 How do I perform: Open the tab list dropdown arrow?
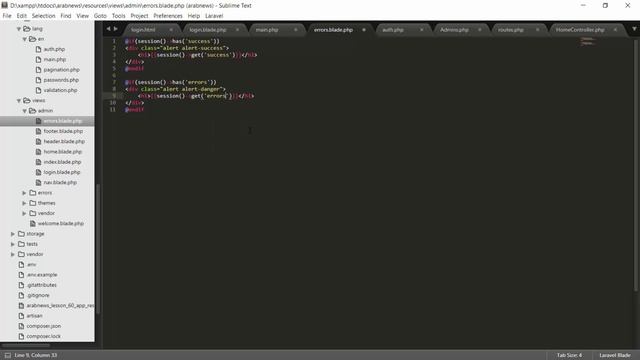click(634, 29)
